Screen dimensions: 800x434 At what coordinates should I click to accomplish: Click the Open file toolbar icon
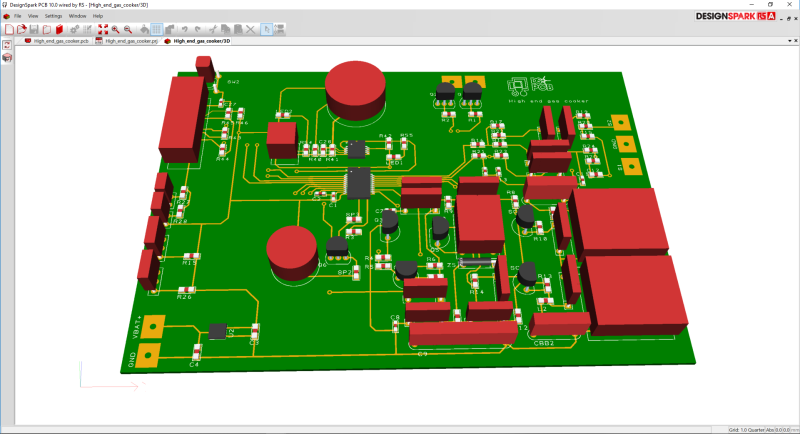click(x=21, y=30)
